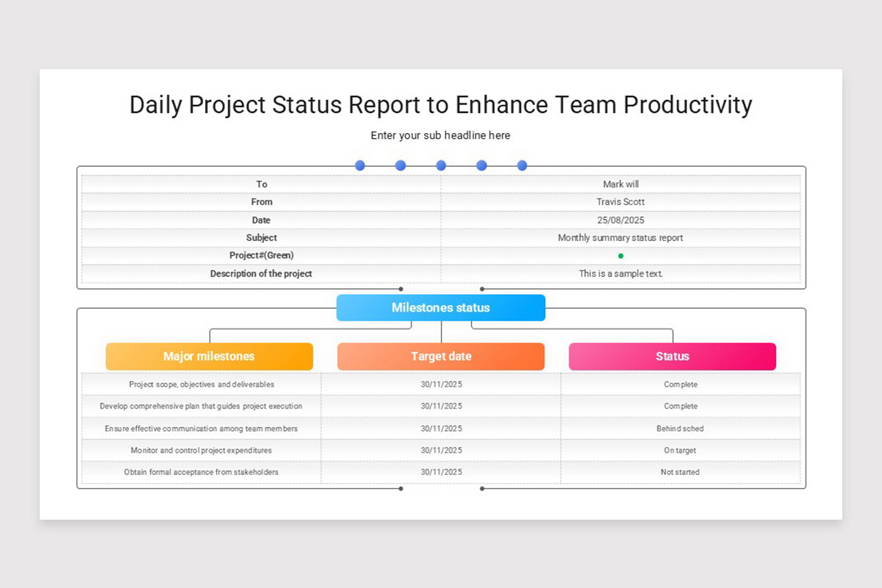Screen dimensions: 882x588
Task: Toggle the Behind sched status entry
Action: pos(681,428)
